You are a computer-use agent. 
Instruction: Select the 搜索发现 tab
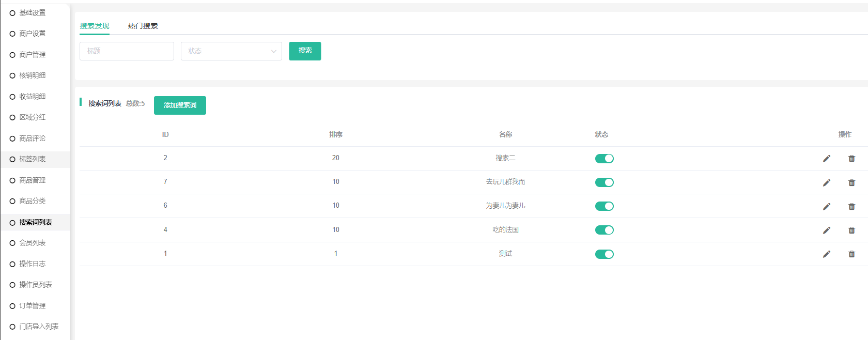95,26
